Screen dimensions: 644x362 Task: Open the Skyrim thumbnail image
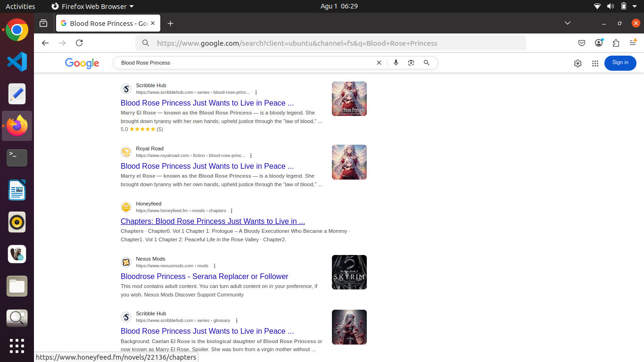point(349,272)
